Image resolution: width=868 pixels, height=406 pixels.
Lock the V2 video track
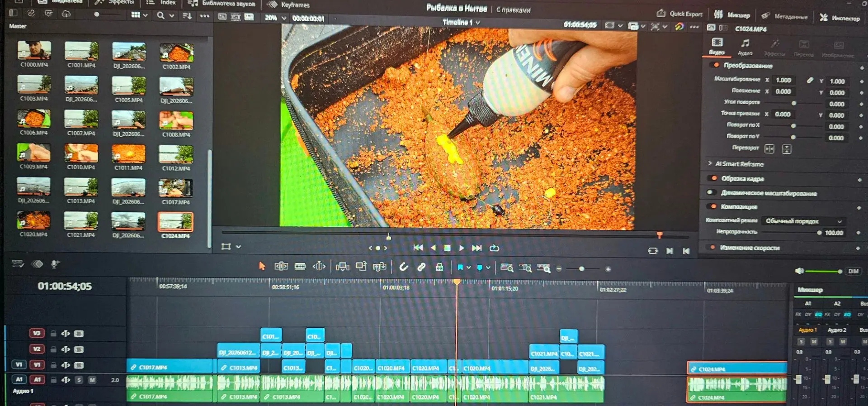pyautogui.click(x=53, y=349)
